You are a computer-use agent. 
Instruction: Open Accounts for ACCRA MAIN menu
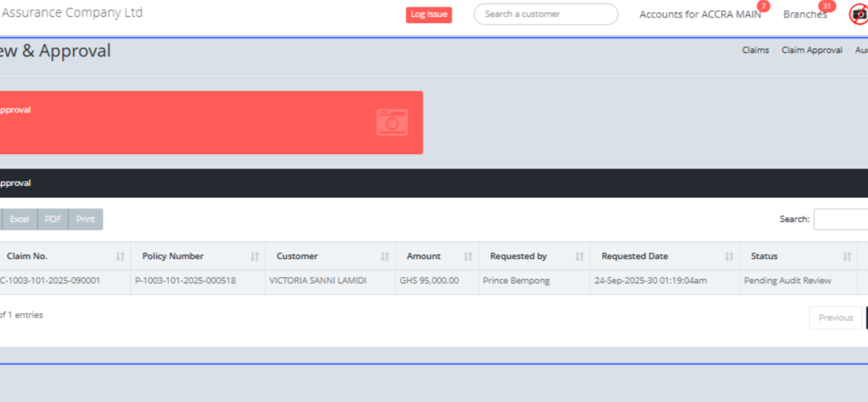[x=699, y=14]
